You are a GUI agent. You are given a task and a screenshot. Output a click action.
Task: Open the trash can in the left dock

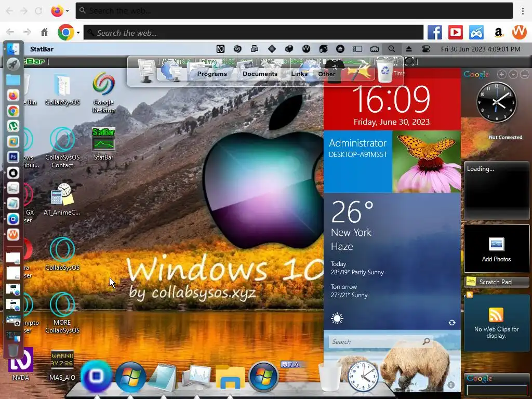13,350
